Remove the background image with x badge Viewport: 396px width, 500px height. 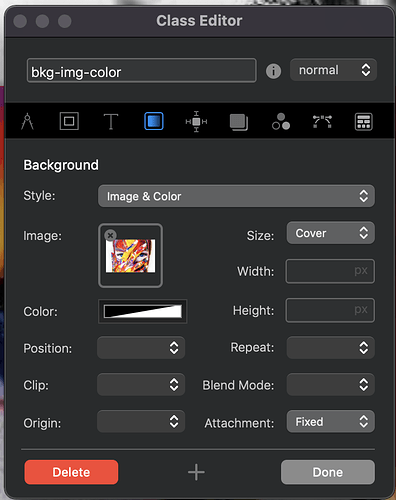pyautogui.click(x=110, y=235)
